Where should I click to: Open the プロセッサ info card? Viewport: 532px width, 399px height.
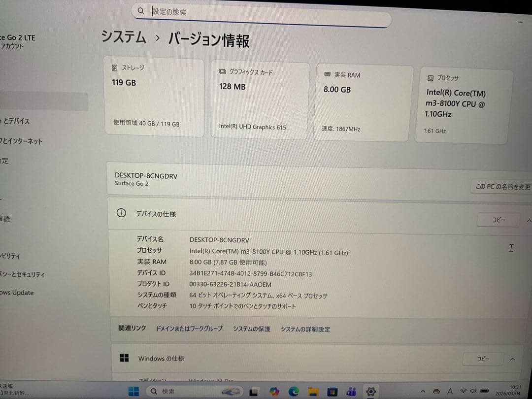(x=464, y=105)
